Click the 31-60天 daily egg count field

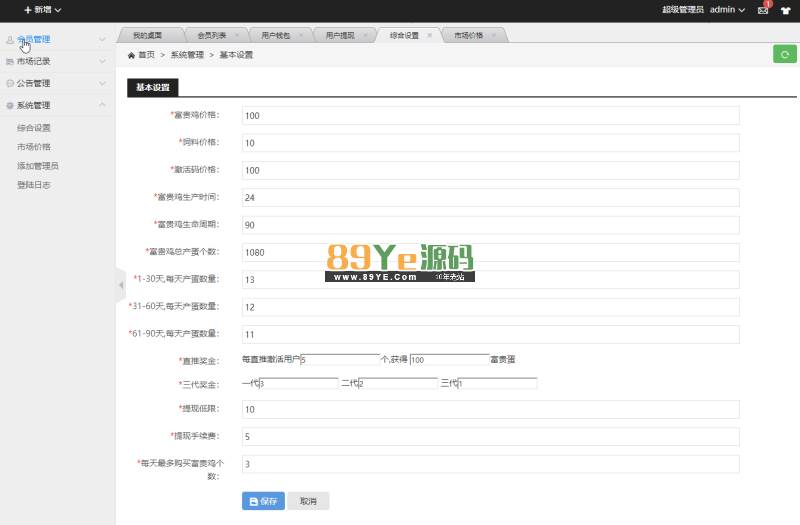tap(490, 307)
